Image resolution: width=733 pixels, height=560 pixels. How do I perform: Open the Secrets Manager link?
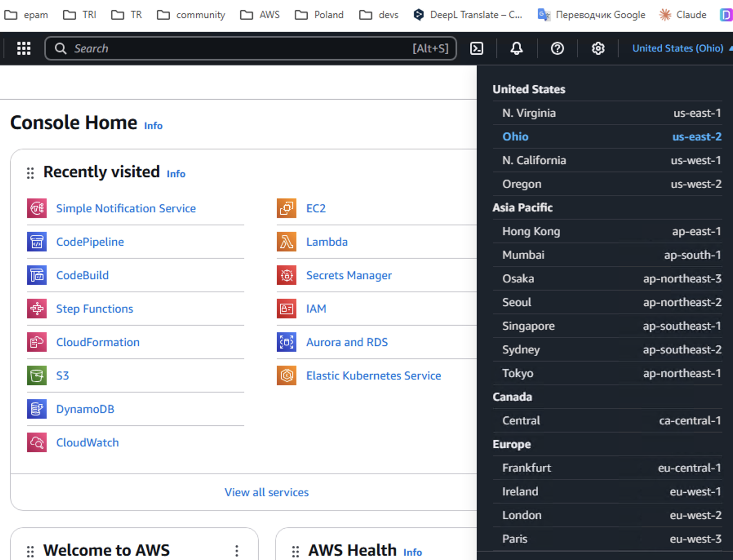click(349, 275)
